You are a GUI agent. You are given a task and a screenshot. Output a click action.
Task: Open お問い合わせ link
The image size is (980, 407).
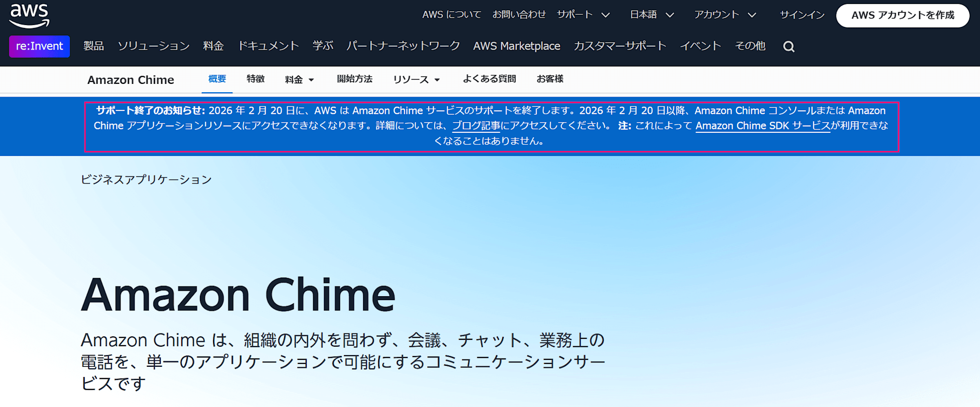[x=519, y=15]
